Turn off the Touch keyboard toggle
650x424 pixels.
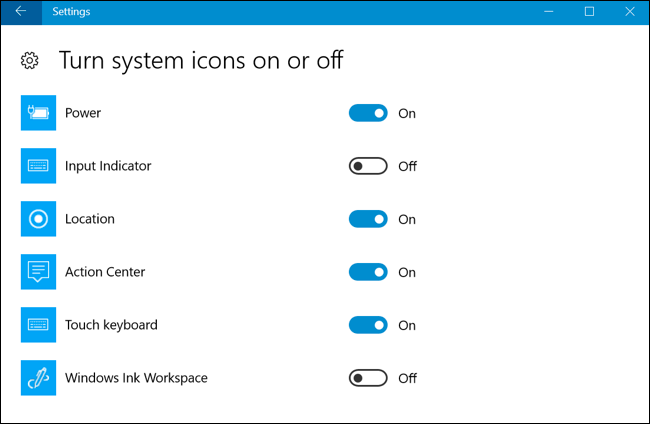368,325
